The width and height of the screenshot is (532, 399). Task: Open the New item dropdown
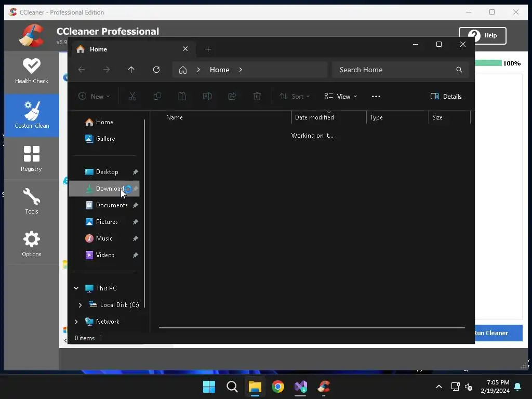coord(95,96)
